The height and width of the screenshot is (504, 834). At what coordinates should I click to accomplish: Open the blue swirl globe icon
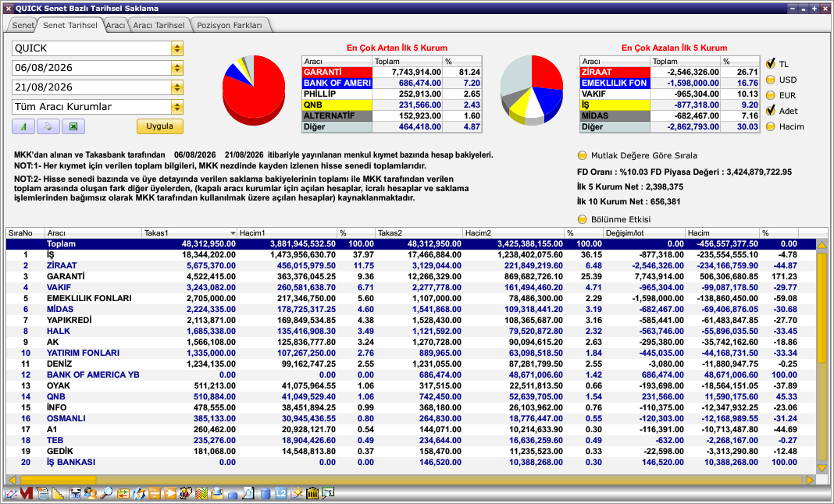click(x=139, y=493)
